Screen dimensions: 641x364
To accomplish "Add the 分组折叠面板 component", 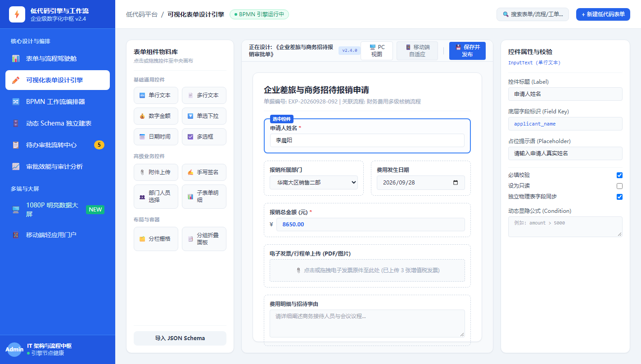I will click(204, 239).
